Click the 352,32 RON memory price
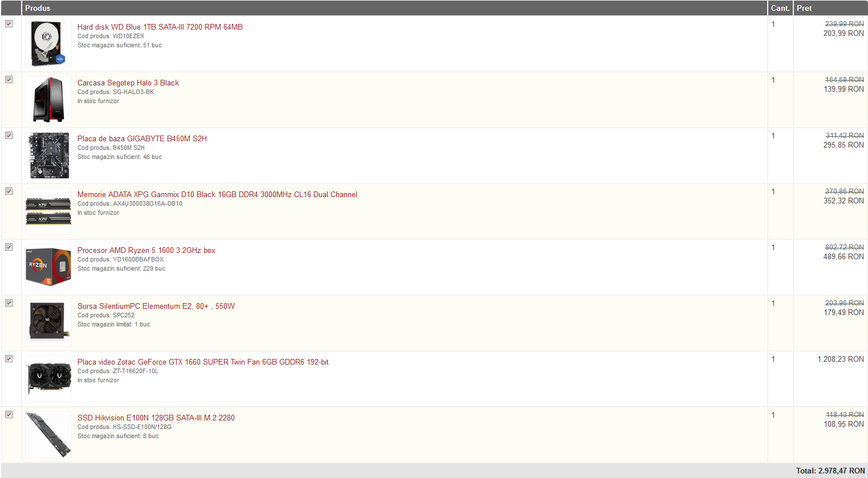The width and height of the screenshot is (868, 478). click(x=843, y=201)
